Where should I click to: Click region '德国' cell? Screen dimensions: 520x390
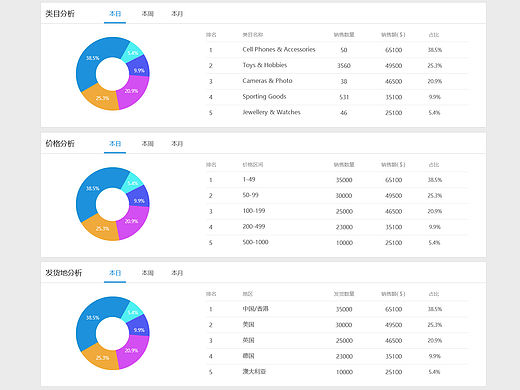pyautogui.click(x=248, y=356)
